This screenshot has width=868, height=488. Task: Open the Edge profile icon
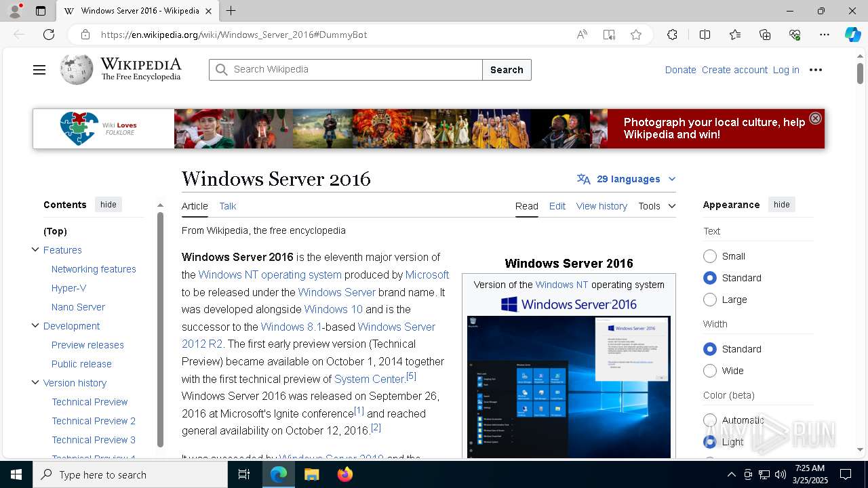tap(15, 11)
